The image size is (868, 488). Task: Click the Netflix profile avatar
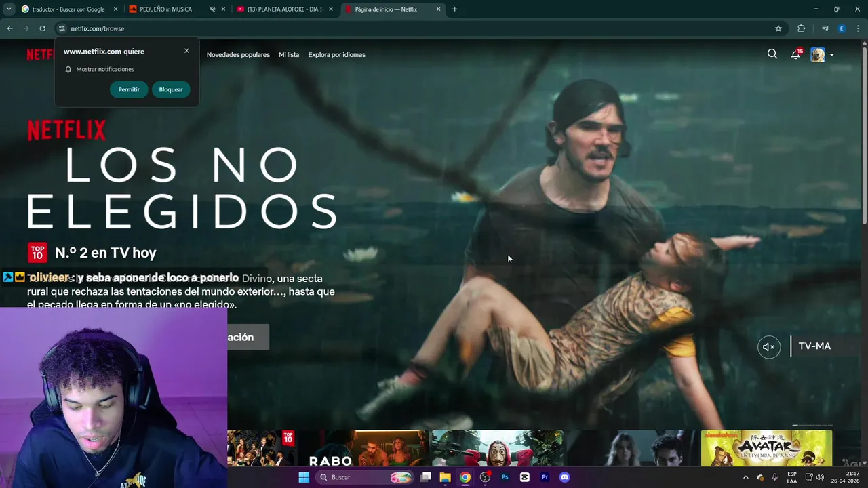[x=818, y=55]
